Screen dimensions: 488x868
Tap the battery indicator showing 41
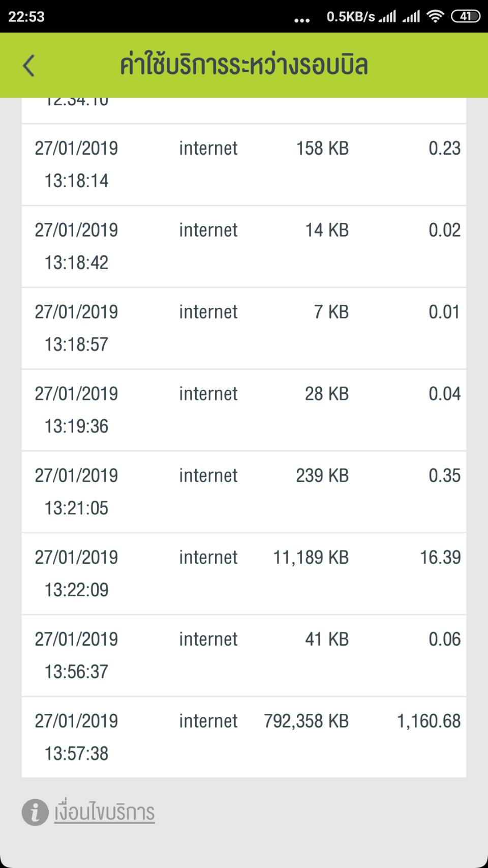[x=465, y=16]
